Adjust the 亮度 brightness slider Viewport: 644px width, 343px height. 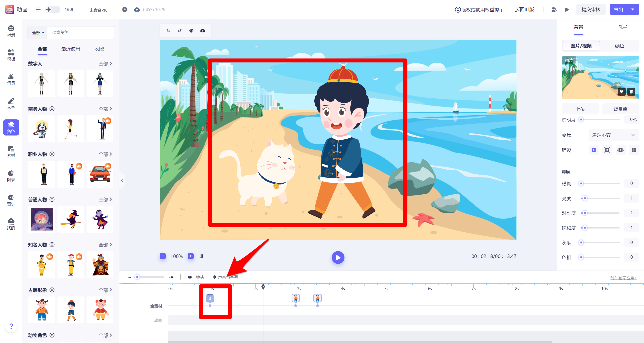600,198
